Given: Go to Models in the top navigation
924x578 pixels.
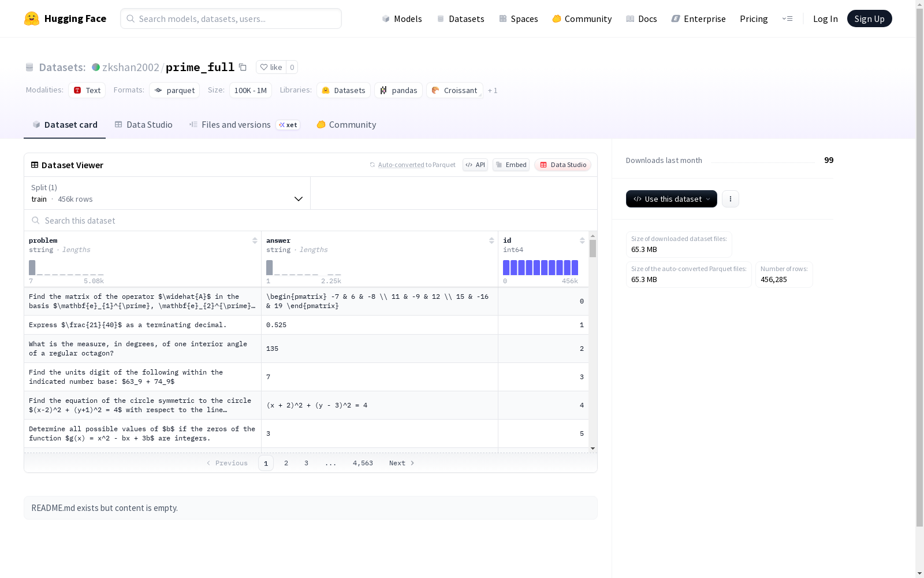Looking at the screenshot, I should pyautogui.click(x=402, y=18).
